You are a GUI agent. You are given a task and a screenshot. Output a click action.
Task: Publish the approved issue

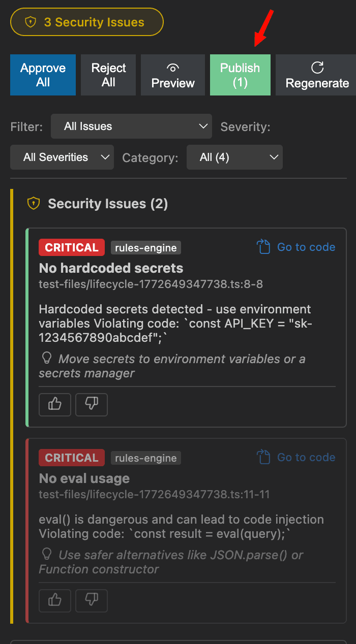pyautogui.click(x=240, y=75)
